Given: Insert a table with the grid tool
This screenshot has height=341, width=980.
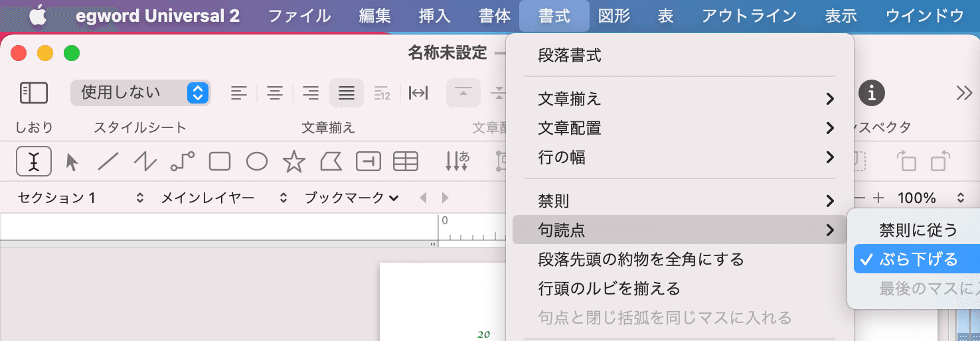Looking at the screenshot, I should pos(406,161).
